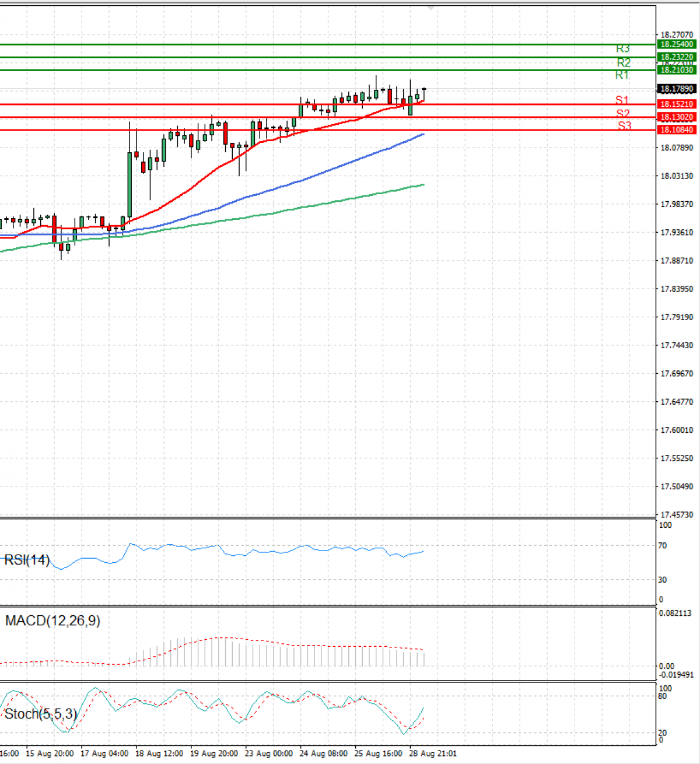
Task: Select the R3 resistance level label
Action: 622,49
